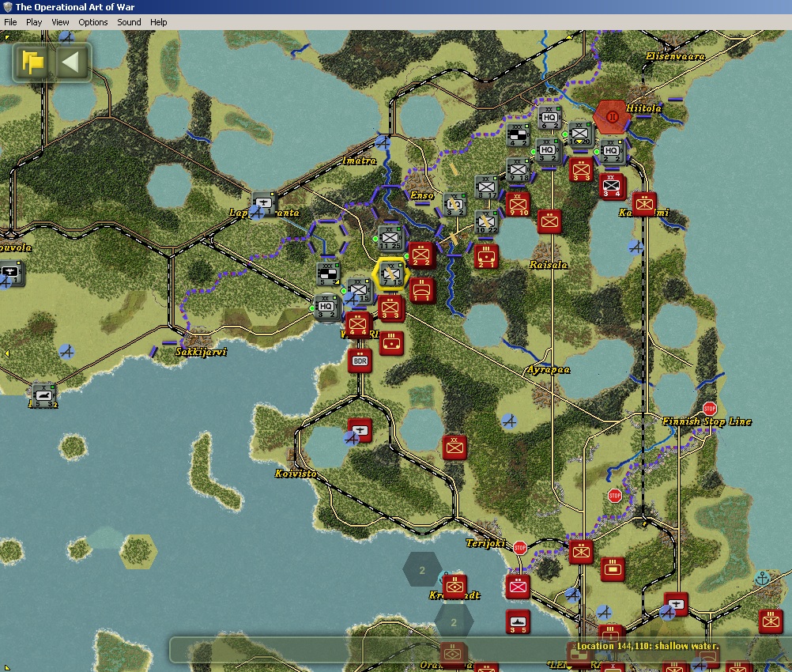This screenshot has width=792, height=672.
Task: Click the airfield symbol east of Raisala lake
Action: 635,247
